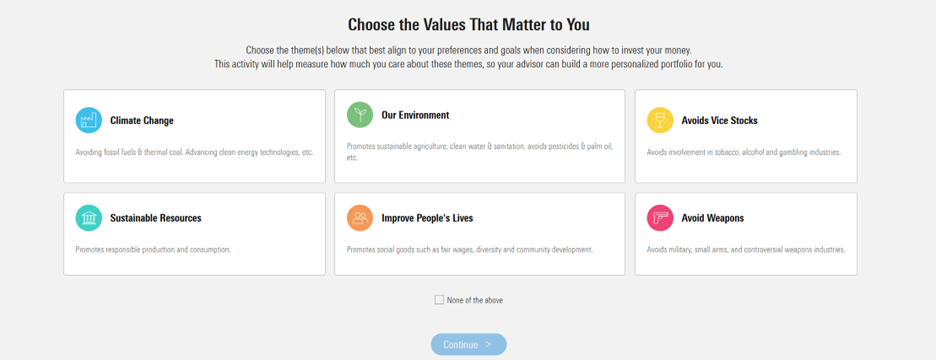Select the Improve People's Lives title
This screenshot has width=936, height=360.
427,218
